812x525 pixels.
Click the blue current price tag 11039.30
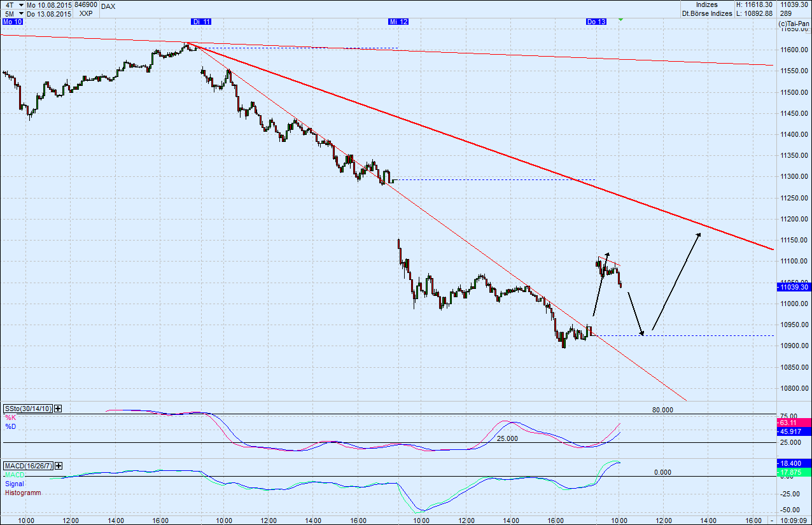pos(793,287)
